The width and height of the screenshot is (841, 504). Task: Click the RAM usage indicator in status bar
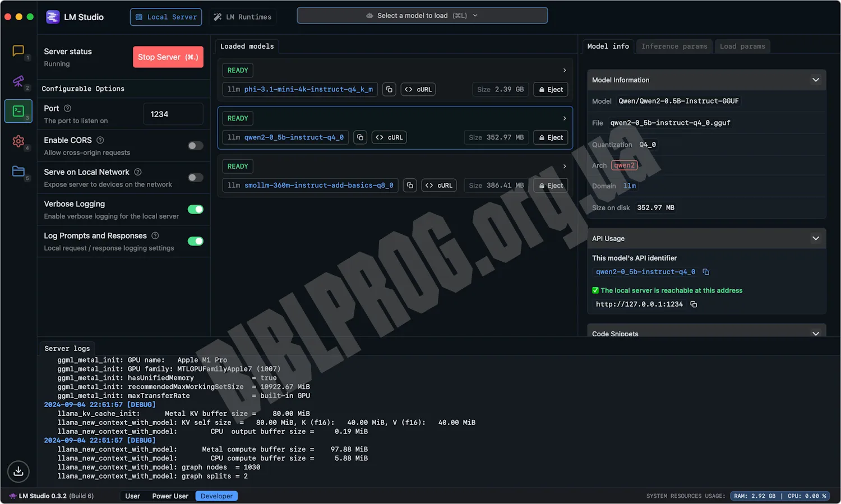pos(755,496)
